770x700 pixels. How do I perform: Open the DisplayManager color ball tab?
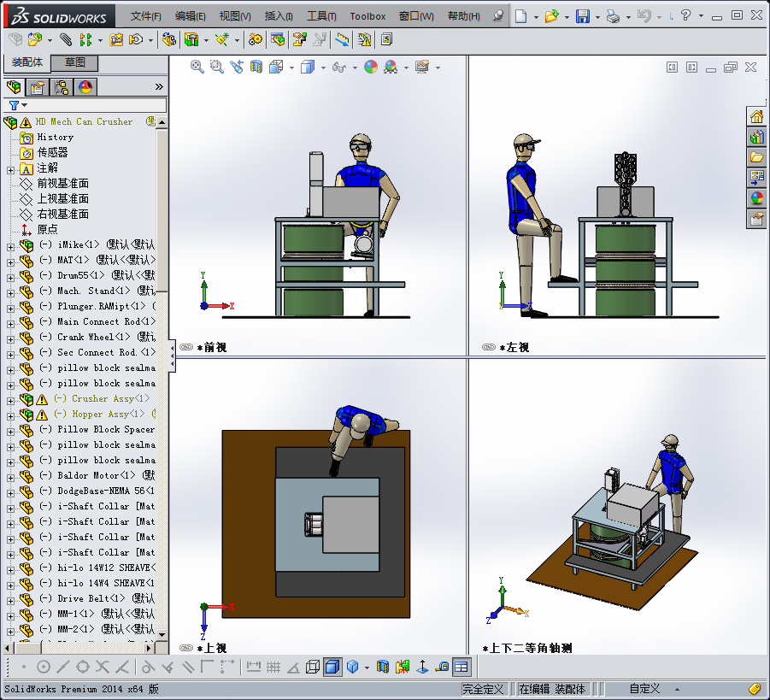click(x=85, y=87)
